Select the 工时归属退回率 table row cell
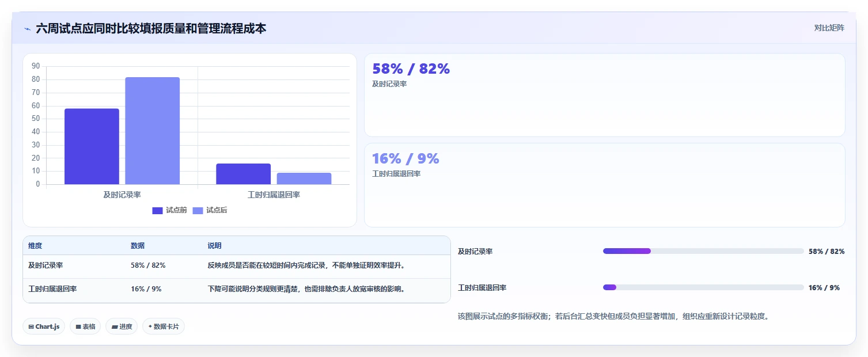Screen dimensions: 868x357 52,289
